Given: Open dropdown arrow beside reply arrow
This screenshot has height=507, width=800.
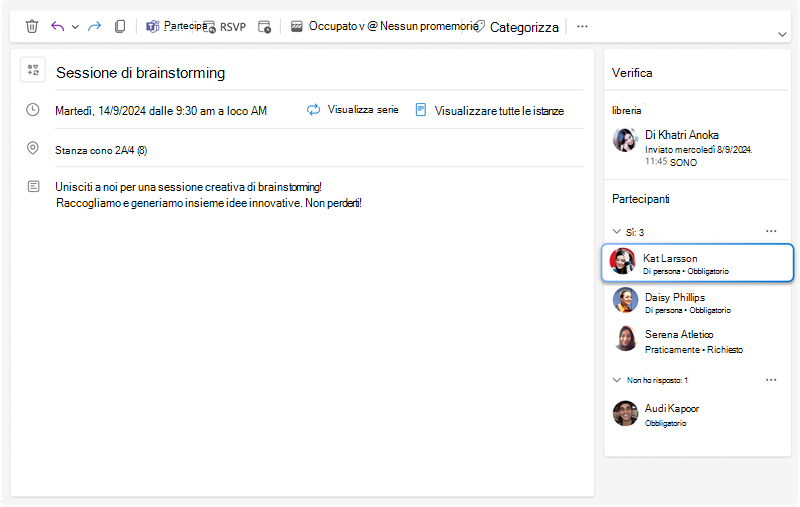Looking at the screenshot, I should click(x=75, y=27).
